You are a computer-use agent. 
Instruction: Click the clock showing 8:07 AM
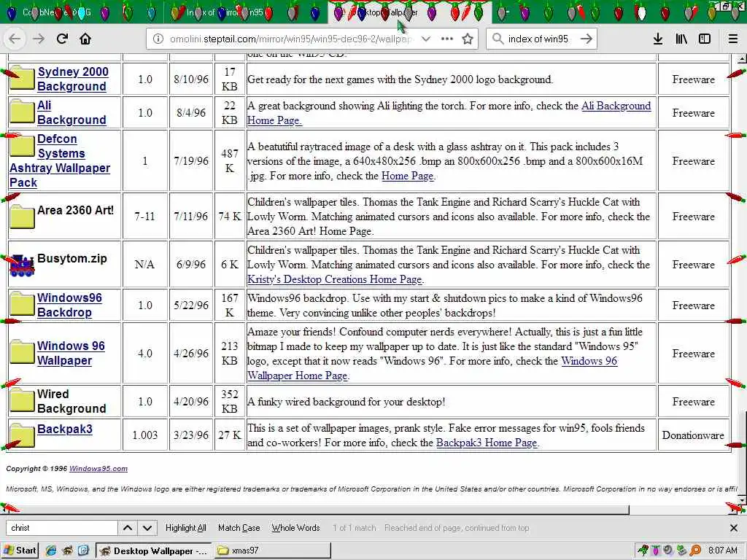722,551
